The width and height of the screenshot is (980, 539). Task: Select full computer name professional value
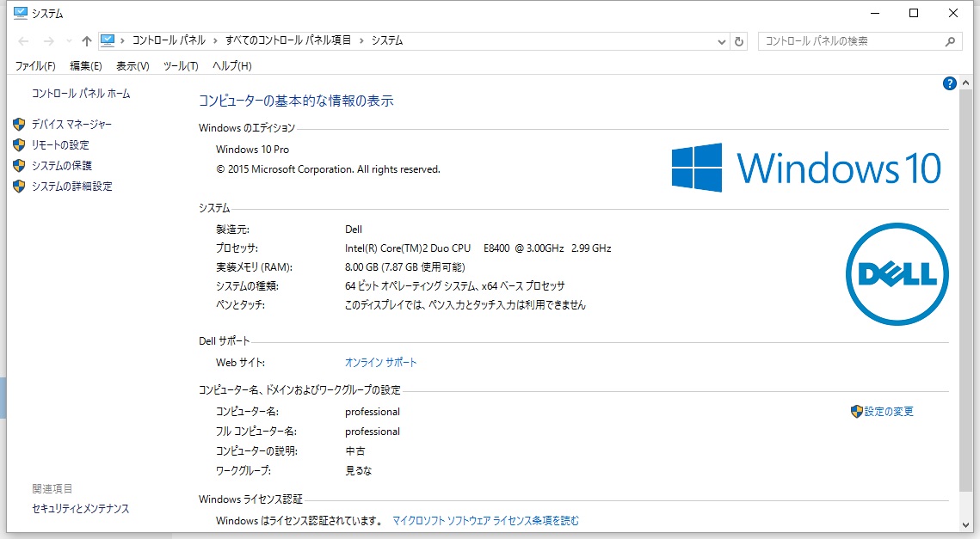[373, 432]
